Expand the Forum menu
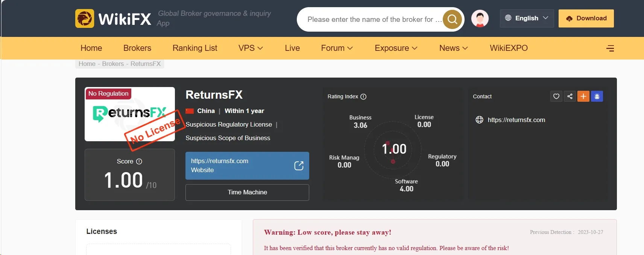This screenshot has width=644, height=255. (x=337, y=48)
